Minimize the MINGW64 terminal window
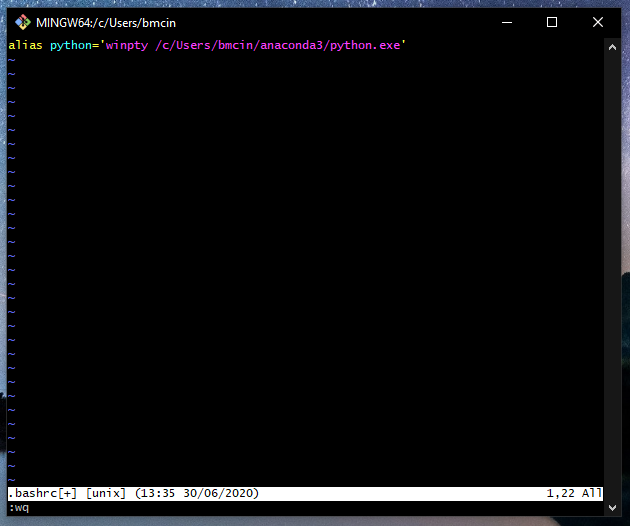This screenshot has height=526, width=630. click(505, 22)
